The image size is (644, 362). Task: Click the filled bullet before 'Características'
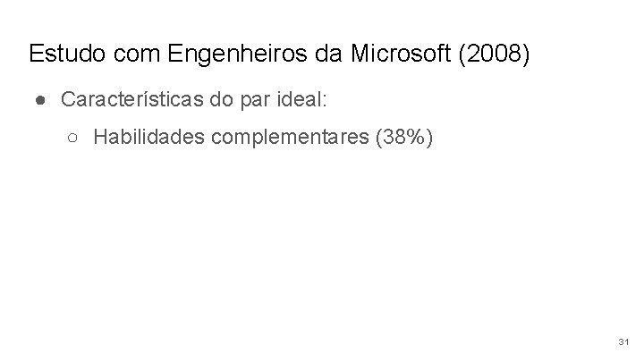pyautogui.click(x=40, y=100)
